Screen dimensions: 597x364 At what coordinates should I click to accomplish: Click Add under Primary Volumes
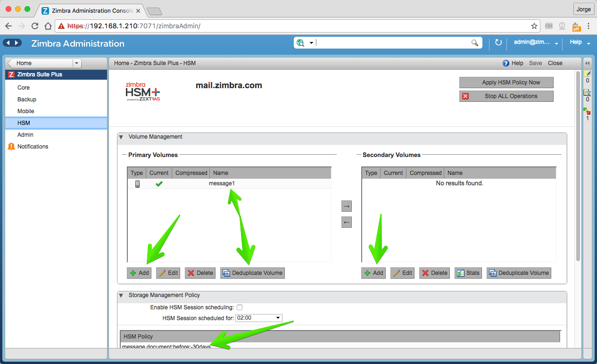coord(139,273)
